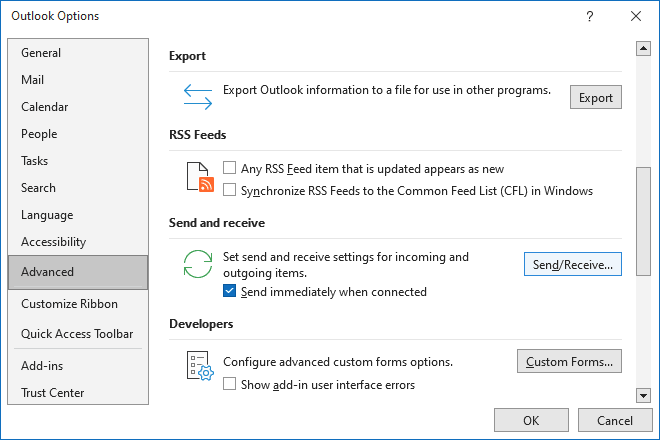Enable Any RSS Feed item appears as new
This screenshot has width=660, height=440.
pos(230,169)
